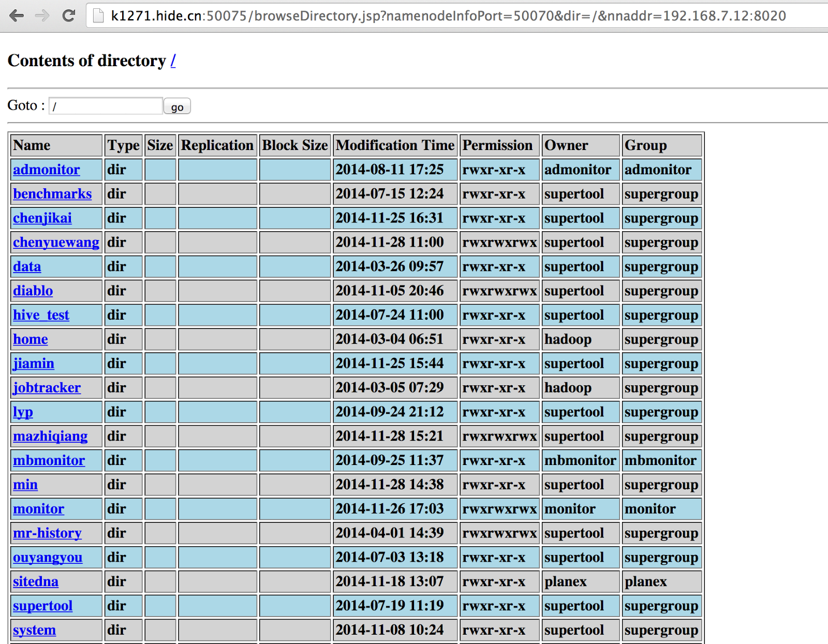Click the Owner column header
This screenshot has width=828, height=644.
581,145
